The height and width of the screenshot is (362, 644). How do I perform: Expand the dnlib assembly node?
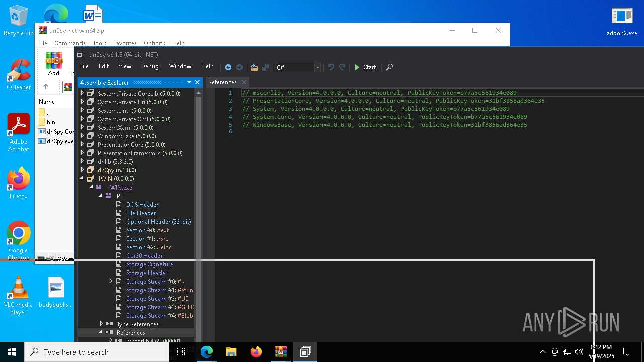pyautogui.click(x=82, y=161)
